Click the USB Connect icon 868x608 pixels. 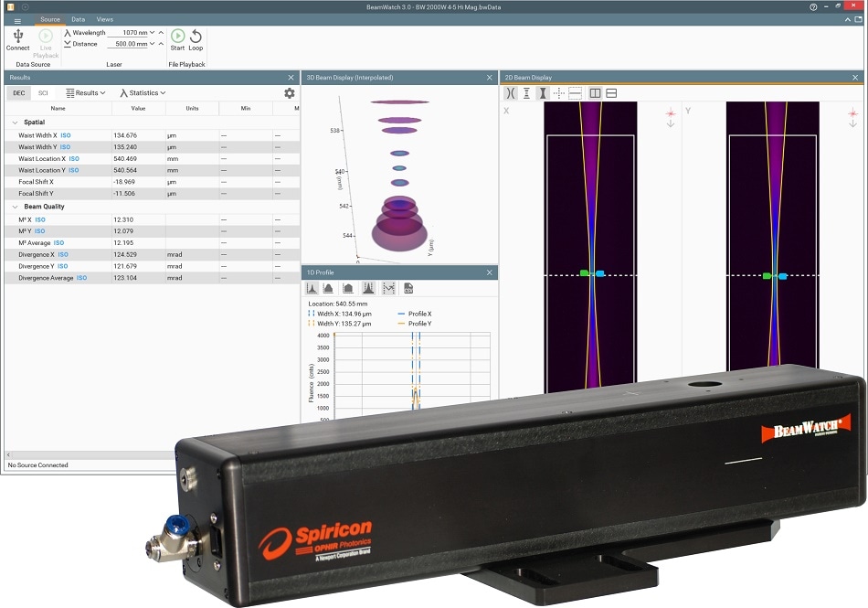click(17, 37)
